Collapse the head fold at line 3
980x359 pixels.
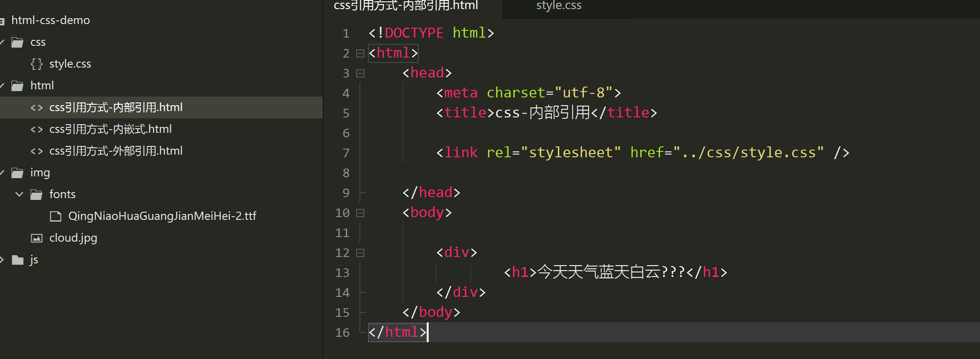pos(360,73)
